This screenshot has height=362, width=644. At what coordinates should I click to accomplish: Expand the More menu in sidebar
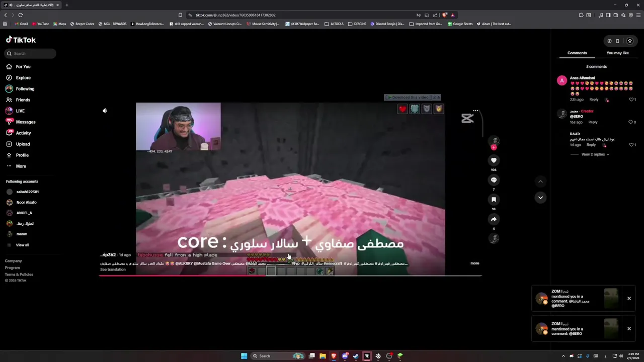(16, 166)
